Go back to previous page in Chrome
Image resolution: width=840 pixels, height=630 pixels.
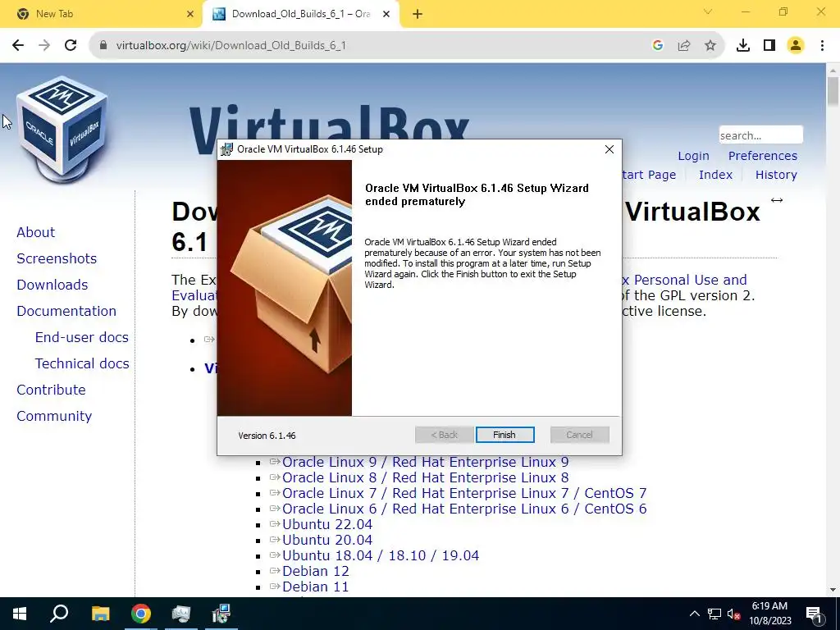click(x=18, y=45)
